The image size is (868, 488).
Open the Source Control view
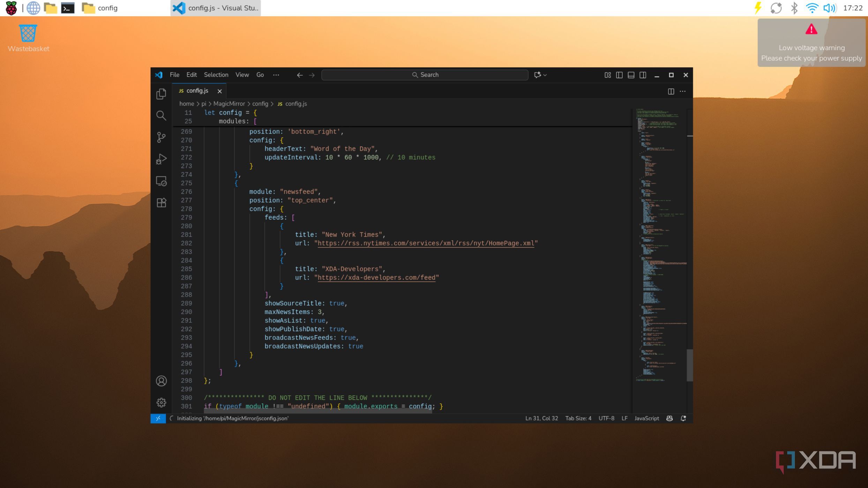[x=161, y=137]
